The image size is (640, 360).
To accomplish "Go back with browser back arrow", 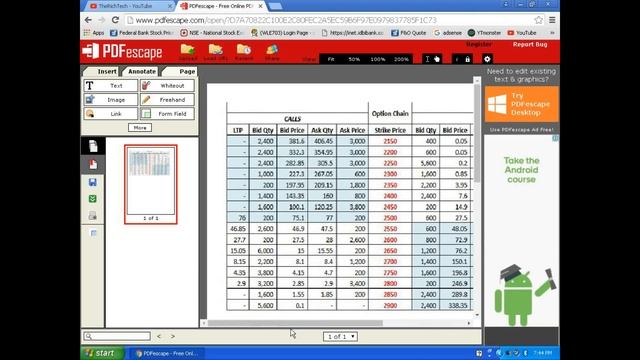I will tap(88, 20).
